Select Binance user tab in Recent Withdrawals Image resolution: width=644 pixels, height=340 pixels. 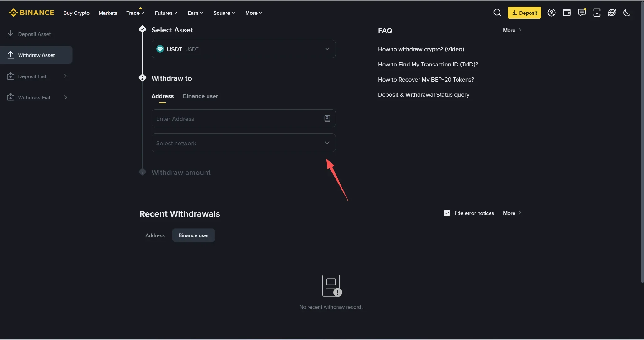tap(193, 235)
